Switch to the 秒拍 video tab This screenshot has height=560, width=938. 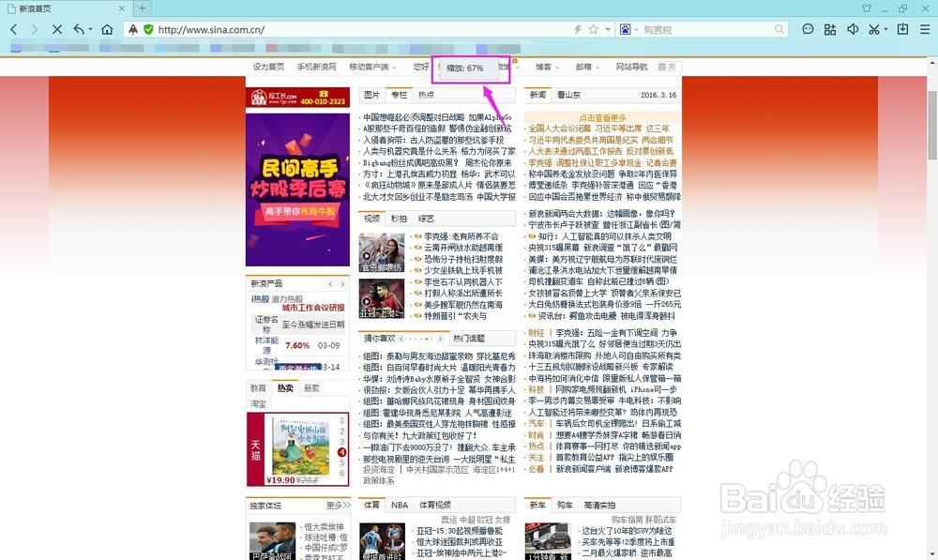coord(400,218)
